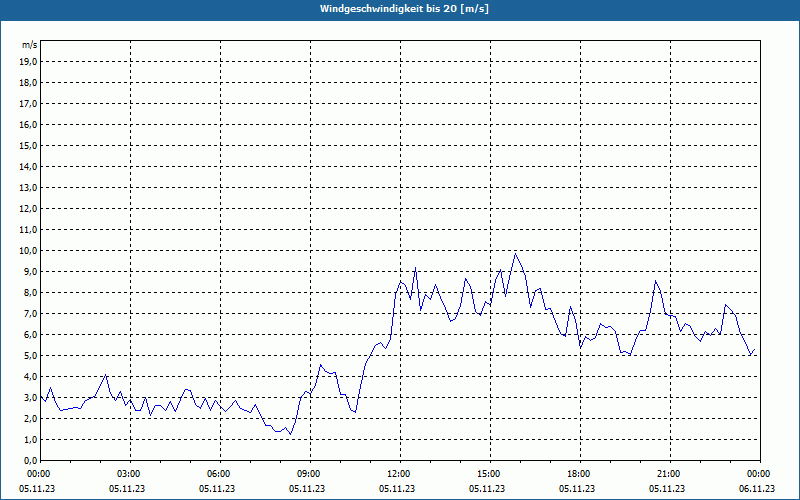800x500 pixels.
Task: Click the 21:00 time axis label
Action: click(670, 474)
